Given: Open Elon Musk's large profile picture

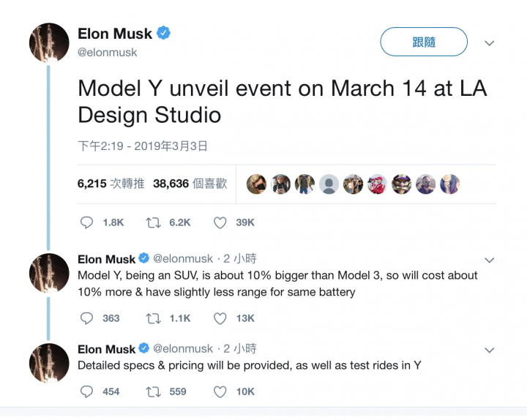Looking at the screenshot, I should [49, 42].
